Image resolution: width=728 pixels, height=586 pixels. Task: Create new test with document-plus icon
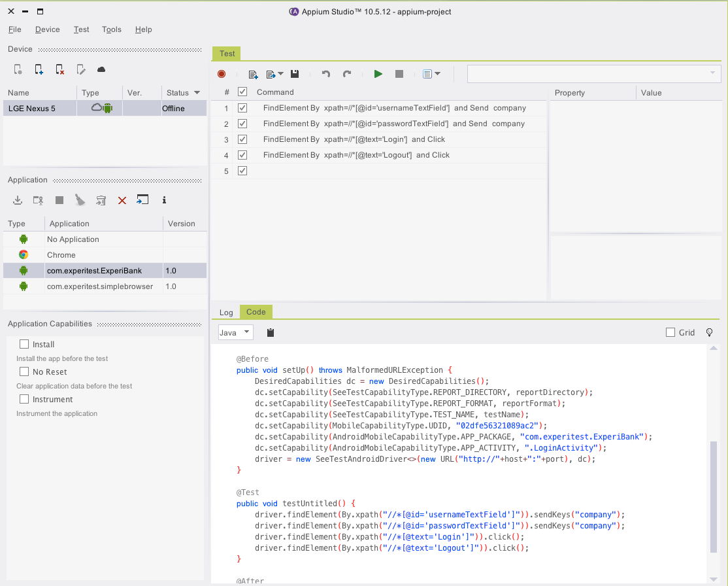click(x=253, y=75)
